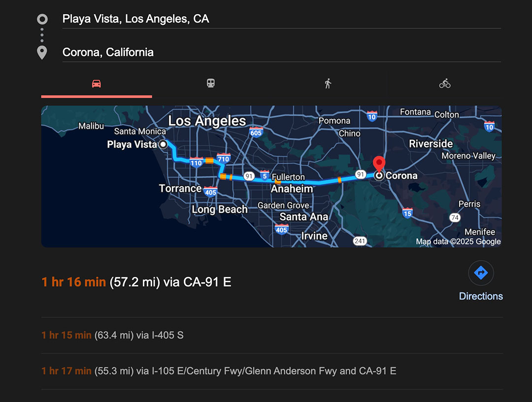Viewport: 532px width, 402px height.
Task: Select the bicycling travel mode icon
Action: click(445, 84)
